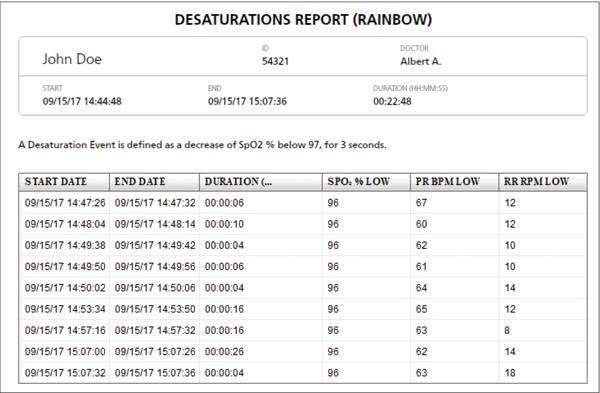Select the row starting 09/15/17 14:47:26

[x=303, y=203]
